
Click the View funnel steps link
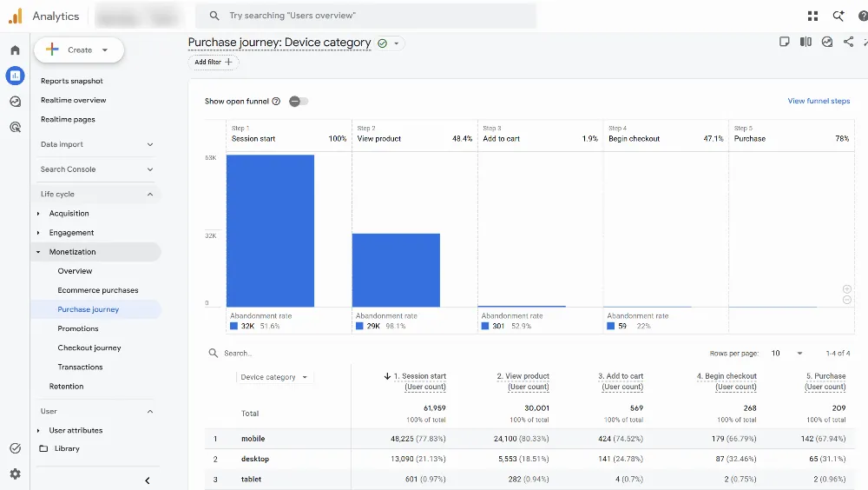(x=819, y=101)
